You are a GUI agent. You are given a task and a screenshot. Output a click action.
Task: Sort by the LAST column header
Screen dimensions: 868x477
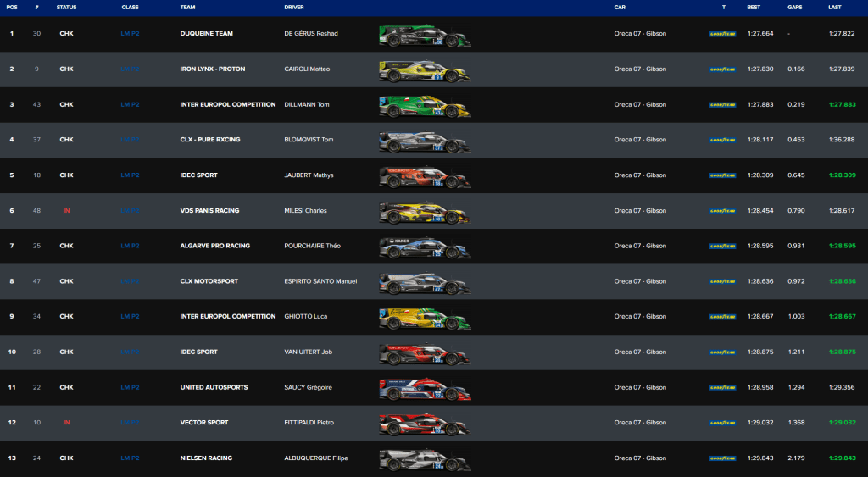(x=835, y=7)
